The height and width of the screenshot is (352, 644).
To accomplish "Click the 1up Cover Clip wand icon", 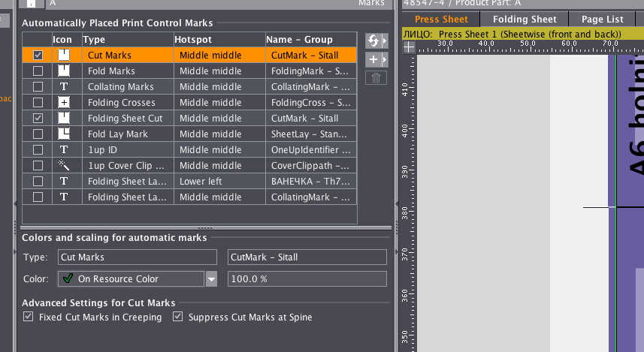I will (x=64, y=165).
